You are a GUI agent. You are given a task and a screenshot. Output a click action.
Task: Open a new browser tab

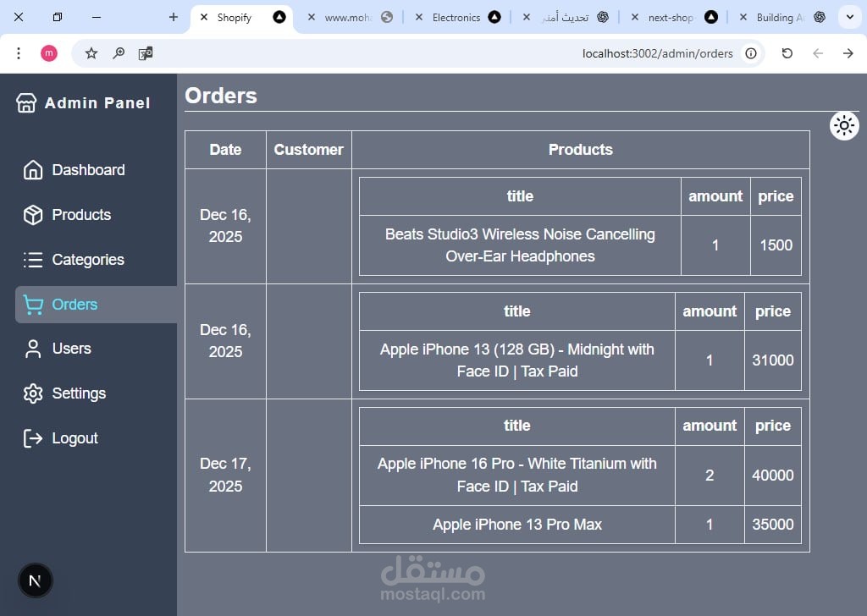[x=174, y=17]
